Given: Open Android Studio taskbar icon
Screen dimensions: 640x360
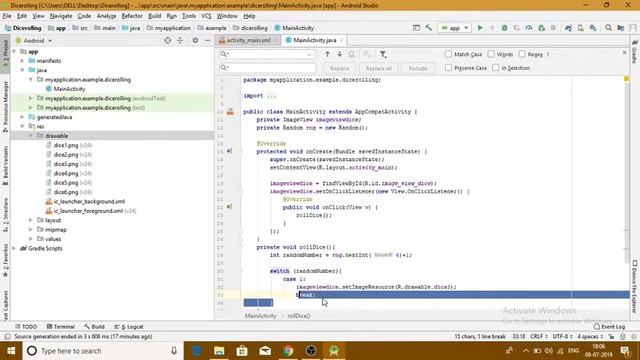Looking at the screenshot, I should pos(334,351).
